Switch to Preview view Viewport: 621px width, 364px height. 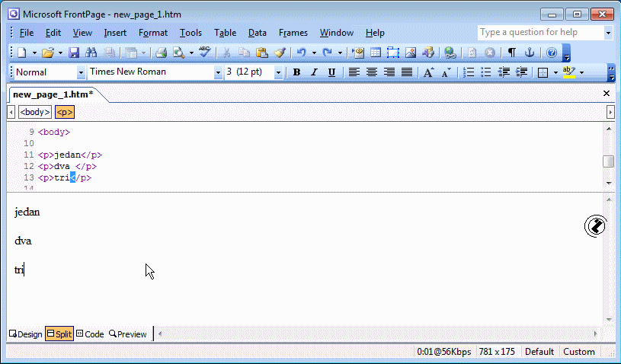(x=128, y=334)
